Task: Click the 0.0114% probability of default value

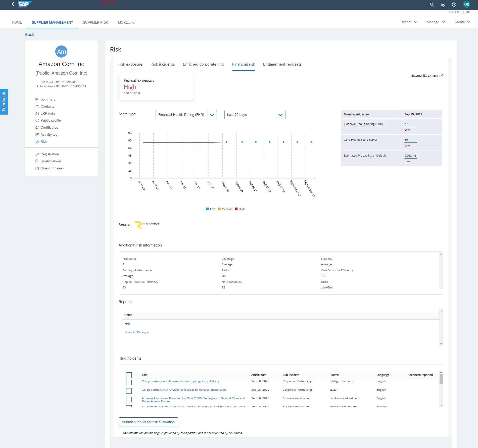Action: (410, 156)
